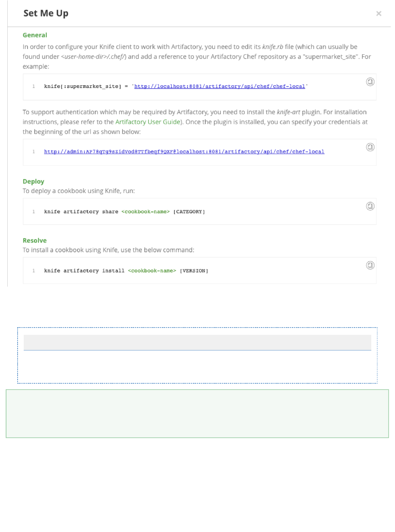Select the Deploy section heading

34,182
